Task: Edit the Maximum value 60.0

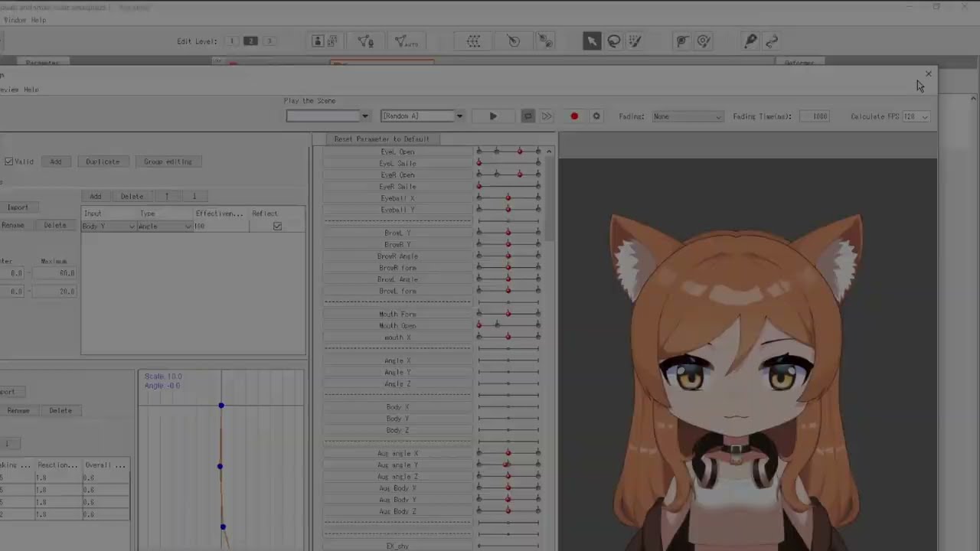Action: coord(54,273)
